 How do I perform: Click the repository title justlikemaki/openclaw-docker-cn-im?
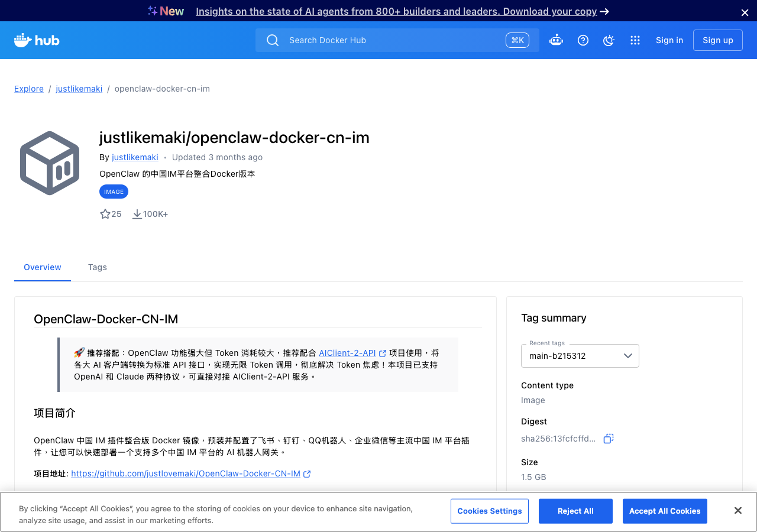(x=234, y=138)
